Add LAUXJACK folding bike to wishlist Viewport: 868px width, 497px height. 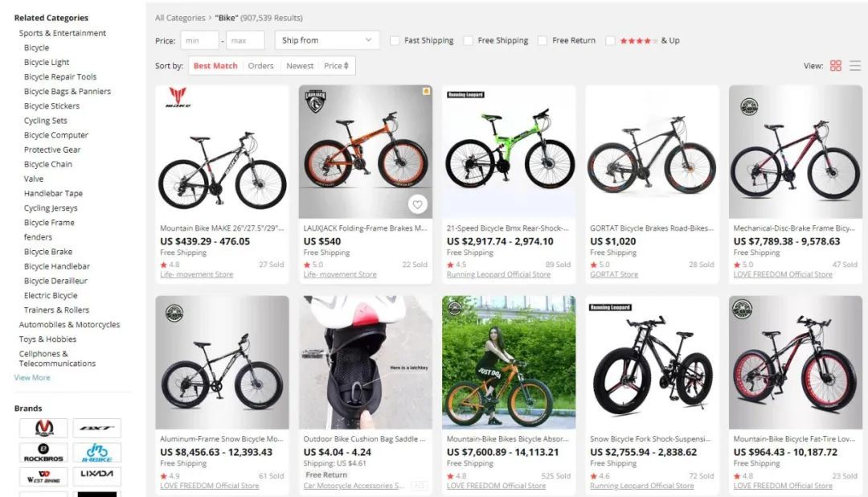coord(417,205)
